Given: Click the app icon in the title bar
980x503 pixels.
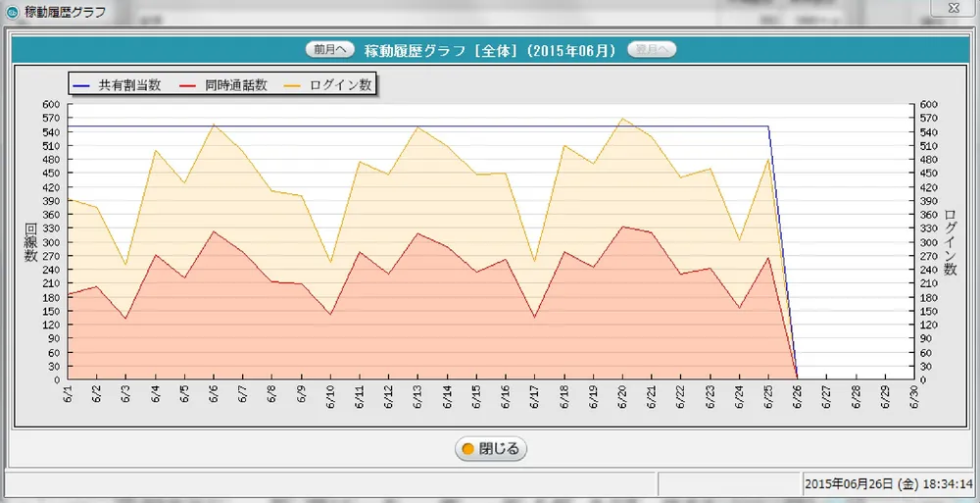Looking at the screenshot, I should [11, 11].
